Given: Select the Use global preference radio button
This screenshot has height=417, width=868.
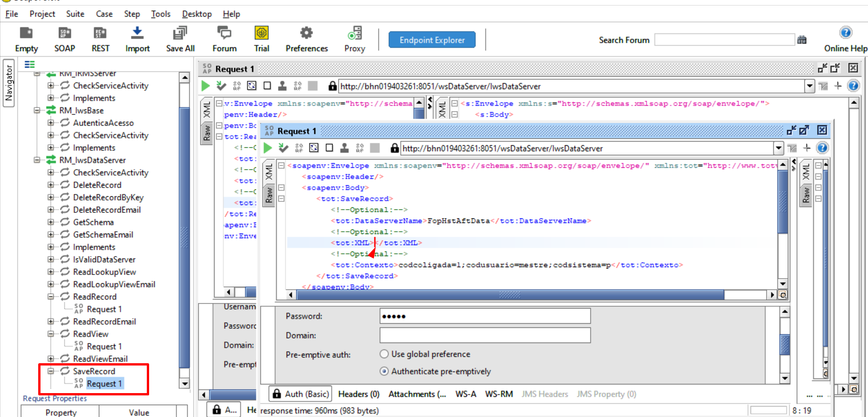Looking at the screenshot, I should point(384,354).
